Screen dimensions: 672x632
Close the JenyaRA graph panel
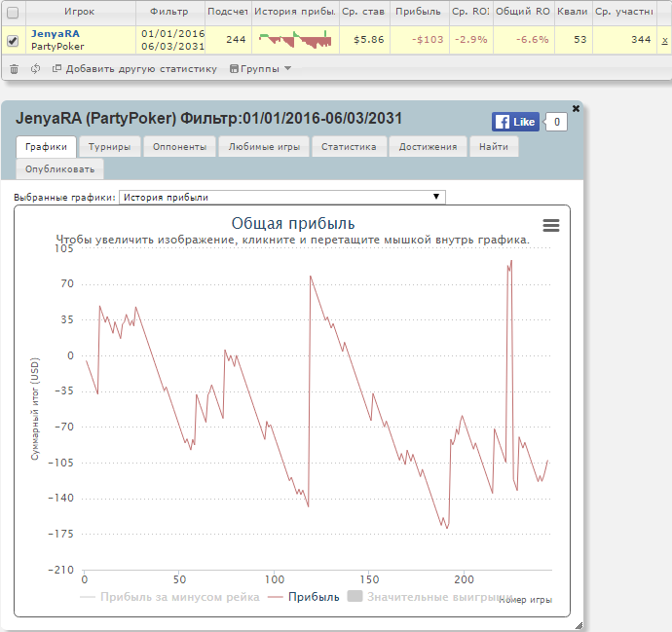pos(576,109)
